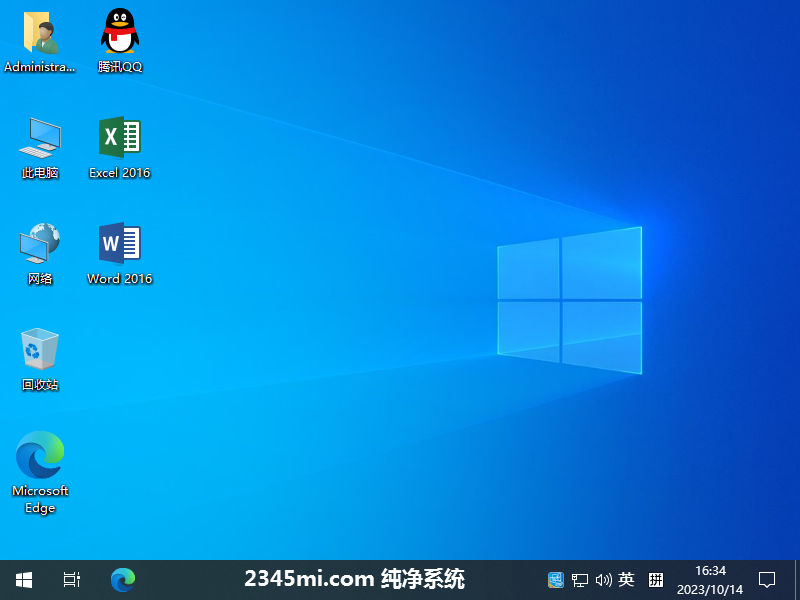Launch Edge from the taskbar

(123, 580)
